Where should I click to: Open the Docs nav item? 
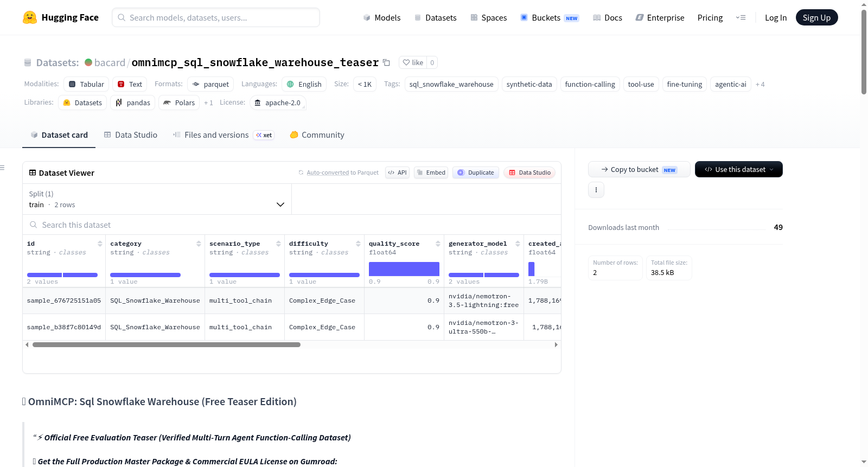608,17
